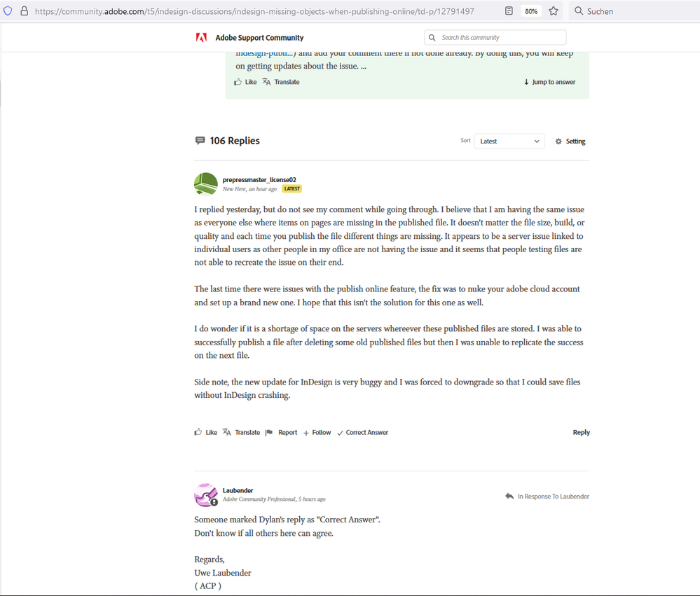Image resolution: width=700 pixels, height=596 pixels.
Task: Report the prepressmaster_license02 reply
Action: pos(281,432)
